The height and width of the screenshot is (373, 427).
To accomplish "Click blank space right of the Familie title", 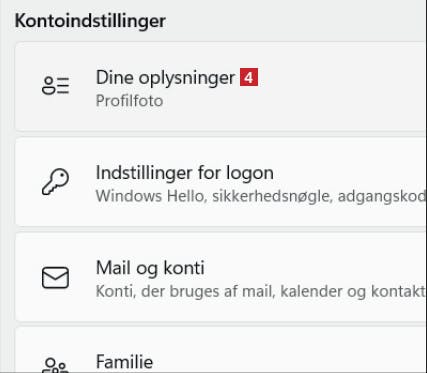I will [288, 362].
